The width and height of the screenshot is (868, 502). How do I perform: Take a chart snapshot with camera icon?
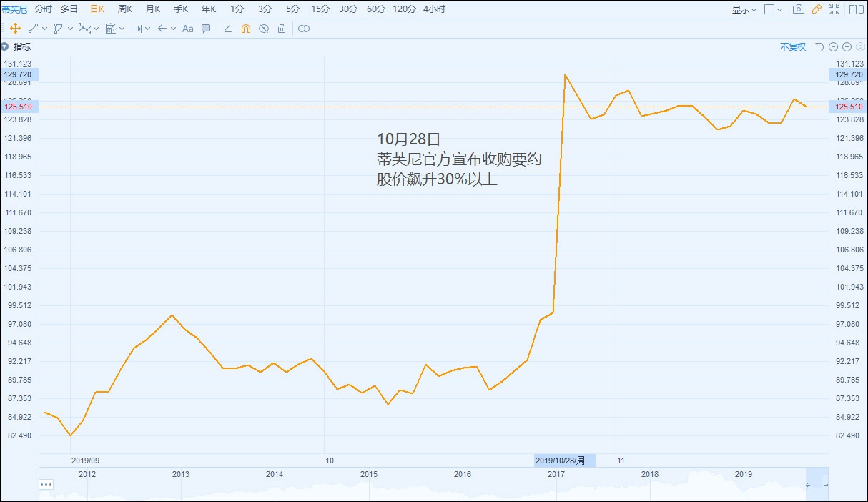point(799,9)
